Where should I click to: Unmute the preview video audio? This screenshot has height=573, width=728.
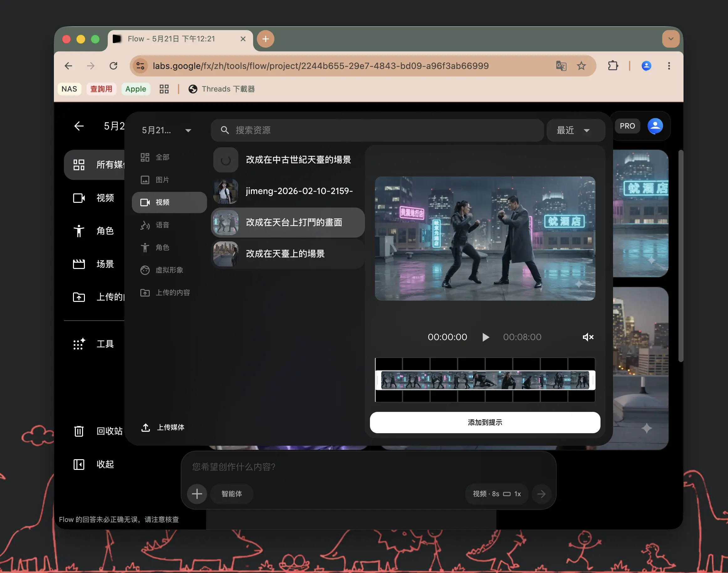pyautogui.click(x=588, y=337)
